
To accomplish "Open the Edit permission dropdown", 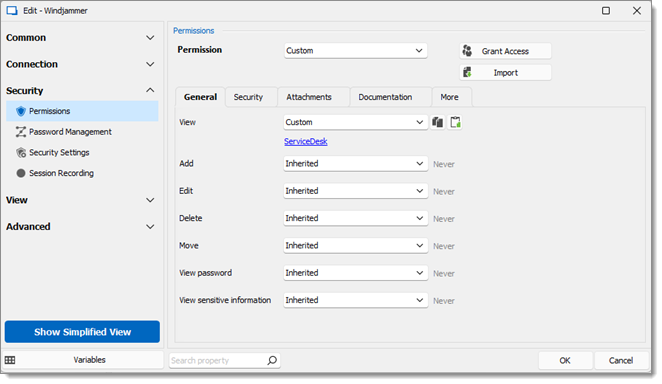I will (x=355, y=191).
